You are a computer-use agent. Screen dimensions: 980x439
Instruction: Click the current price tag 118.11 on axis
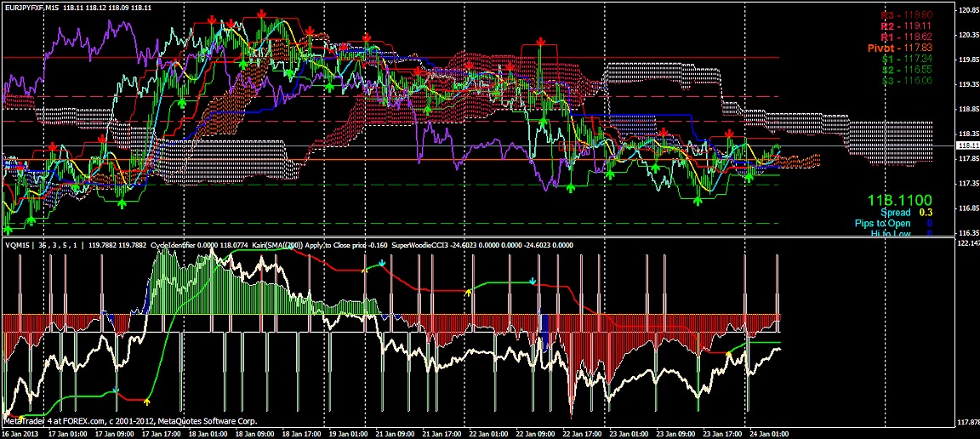968,145
